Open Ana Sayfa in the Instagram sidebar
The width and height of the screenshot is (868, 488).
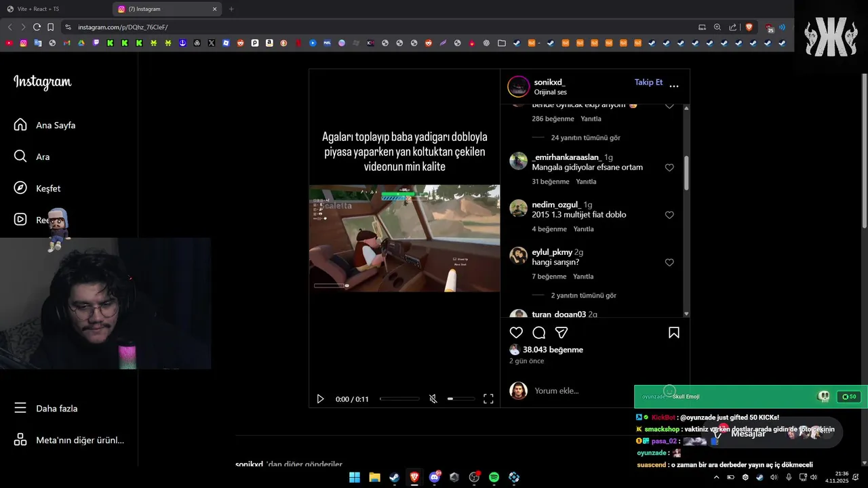click(x=45, y=125)
